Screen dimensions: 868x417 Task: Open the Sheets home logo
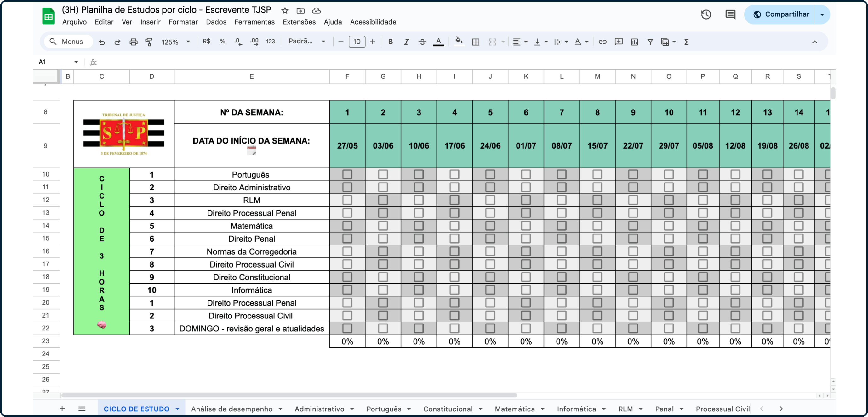49,16
